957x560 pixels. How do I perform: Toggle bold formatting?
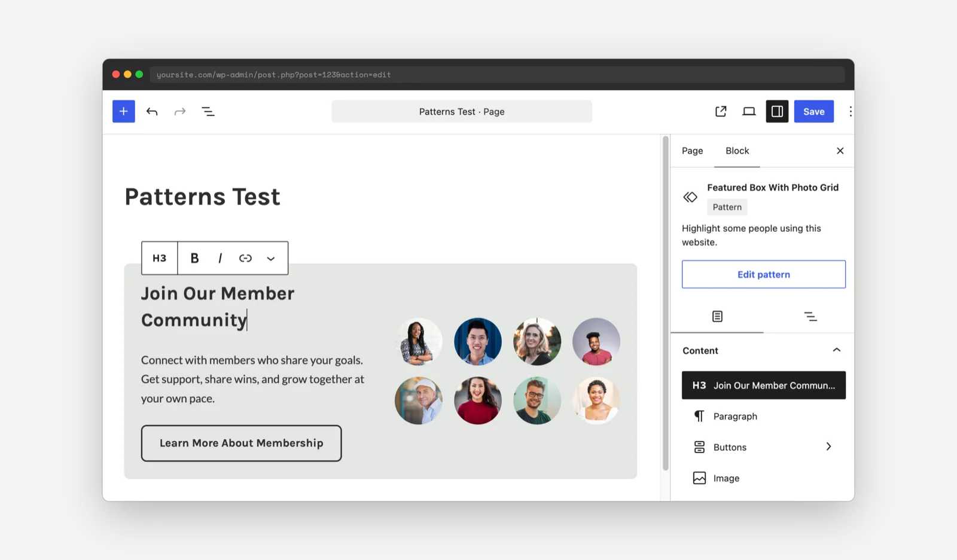[x=194, y=258]
